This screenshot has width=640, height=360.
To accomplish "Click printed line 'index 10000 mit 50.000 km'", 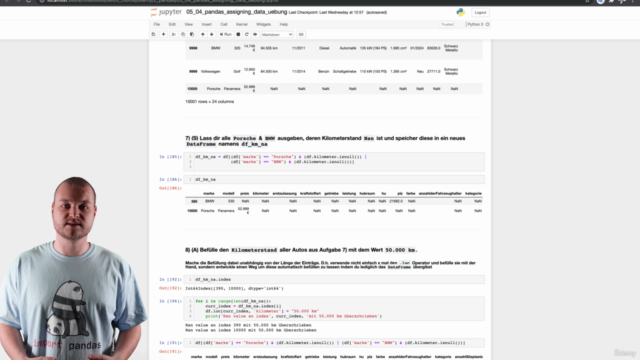I will tap(251, 330).
